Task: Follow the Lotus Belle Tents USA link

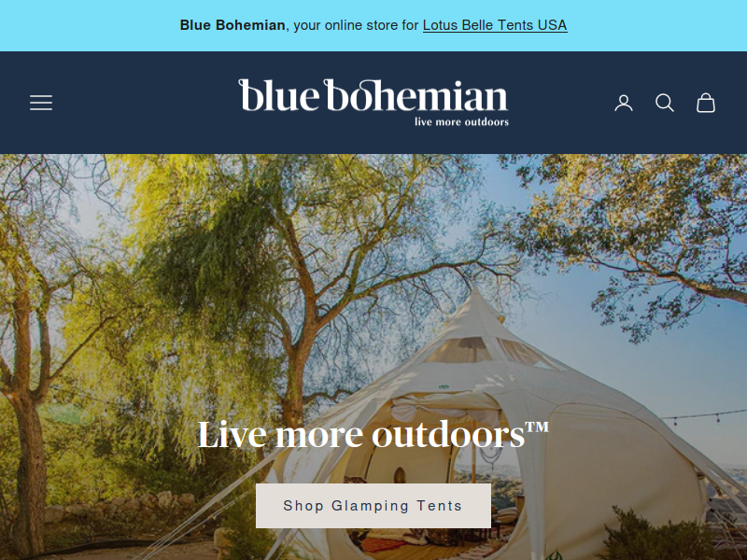Action: (x=495, y=25)
